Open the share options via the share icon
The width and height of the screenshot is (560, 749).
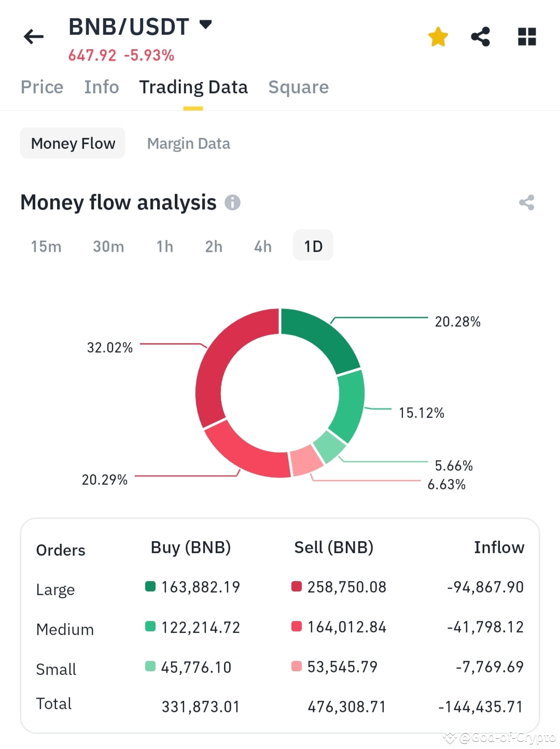tap(480, 36)
